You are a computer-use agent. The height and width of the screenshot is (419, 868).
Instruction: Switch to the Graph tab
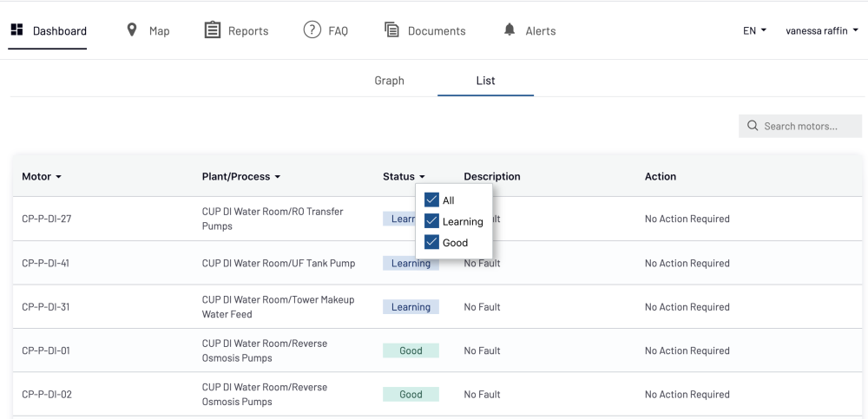[x=389, y=81]
